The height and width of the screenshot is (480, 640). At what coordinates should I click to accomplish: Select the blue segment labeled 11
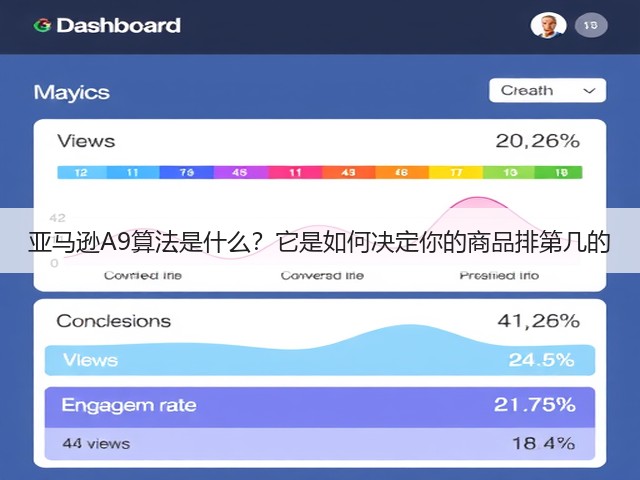pos(133,172)
